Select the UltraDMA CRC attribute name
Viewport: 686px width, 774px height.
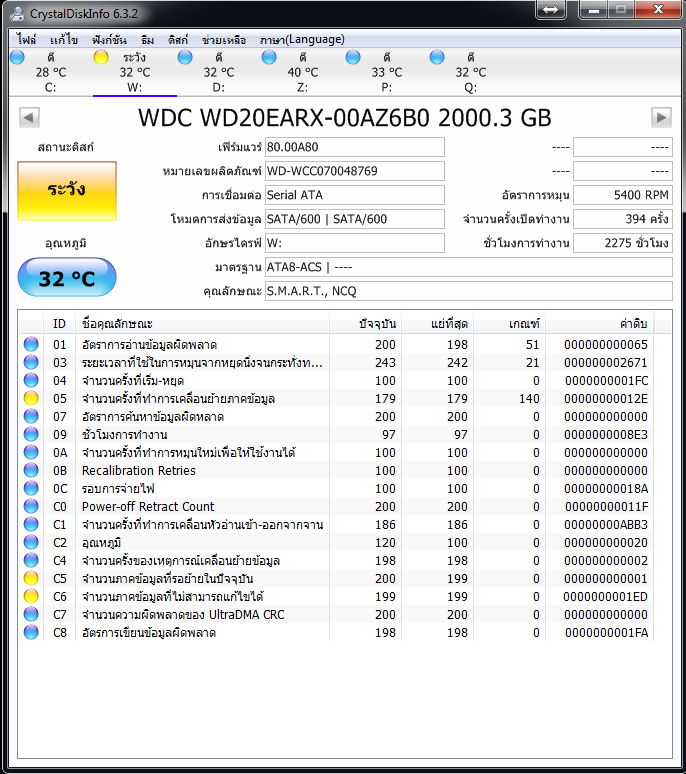coord(183,615)
